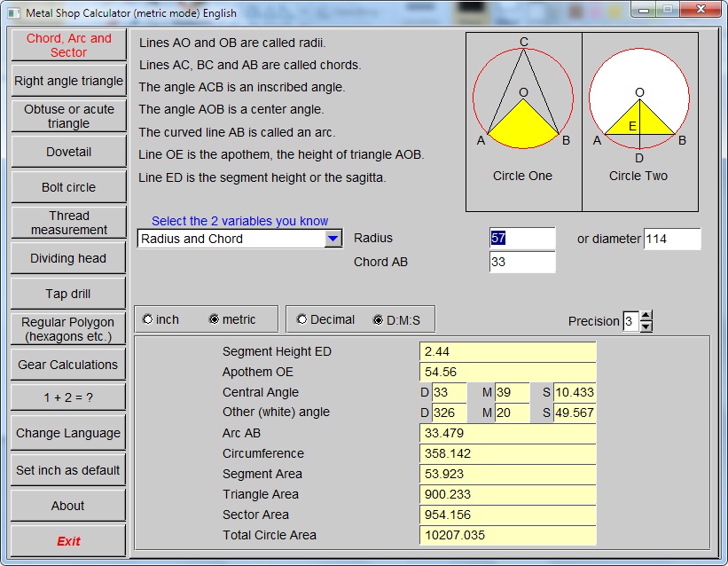Click the Precision value field
728x566 pixels.
coord(631,321)
